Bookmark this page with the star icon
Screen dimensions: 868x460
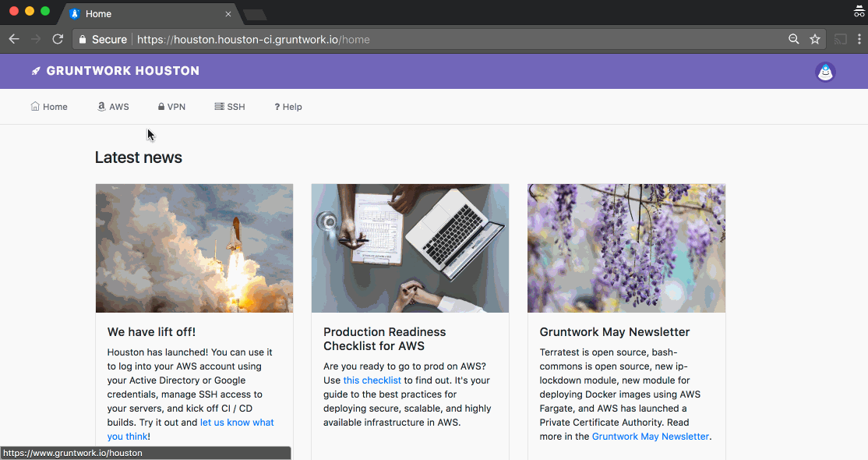click(x=815, y=39)
